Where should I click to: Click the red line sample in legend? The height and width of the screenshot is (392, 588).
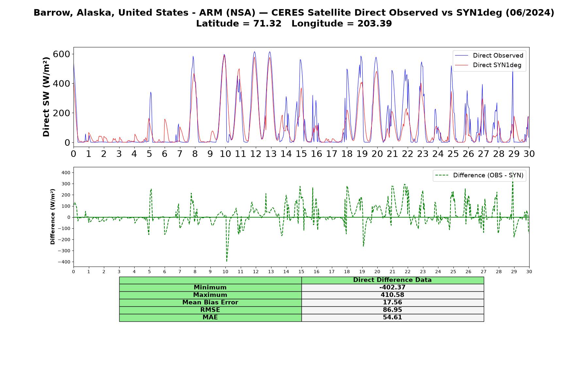(x=462, y=65)
